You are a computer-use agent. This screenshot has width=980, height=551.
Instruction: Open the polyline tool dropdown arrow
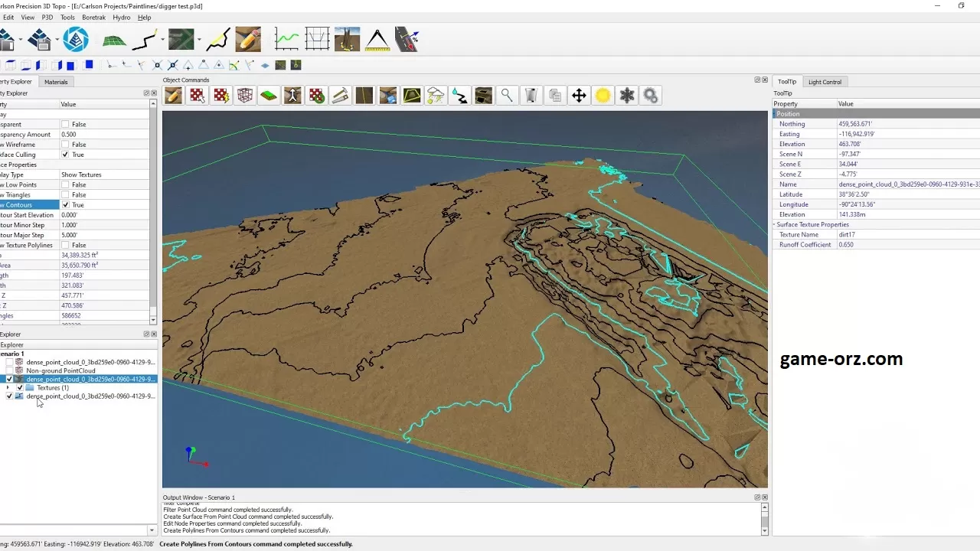pos(163,40)
